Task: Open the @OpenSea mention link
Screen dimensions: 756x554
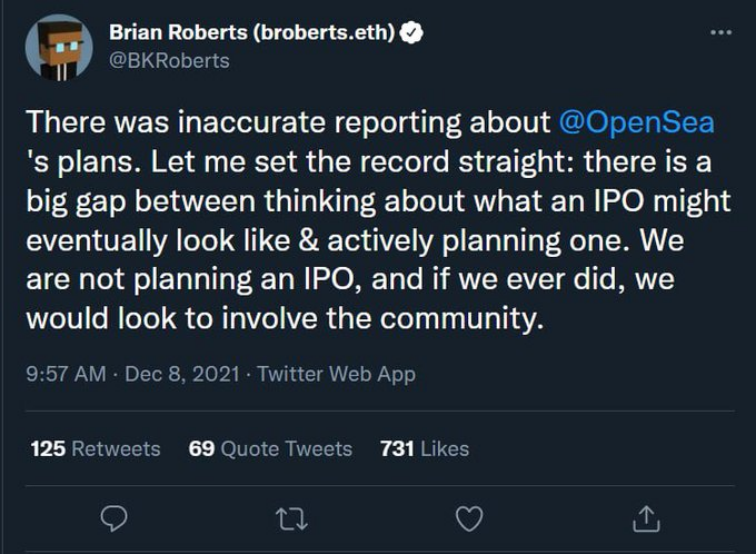Action: [x=637, y=122]
